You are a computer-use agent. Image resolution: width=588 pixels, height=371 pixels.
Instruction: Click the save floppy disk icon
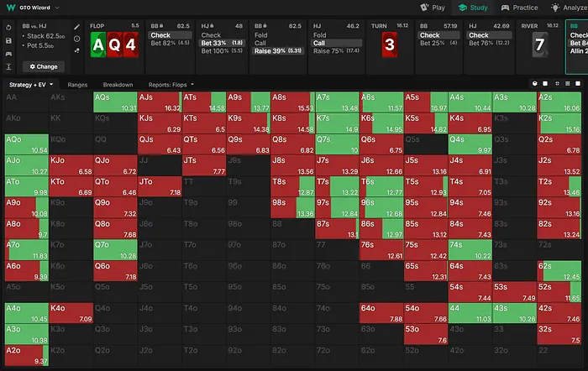tap(8, 39)
